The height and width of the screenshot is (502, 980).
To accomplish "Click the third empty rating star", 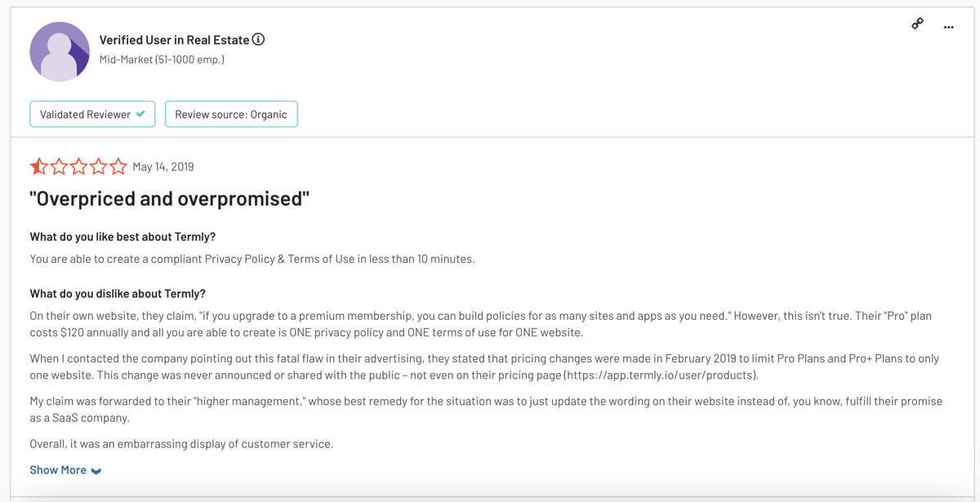I will pyautogui.click(x=78, y=167).
